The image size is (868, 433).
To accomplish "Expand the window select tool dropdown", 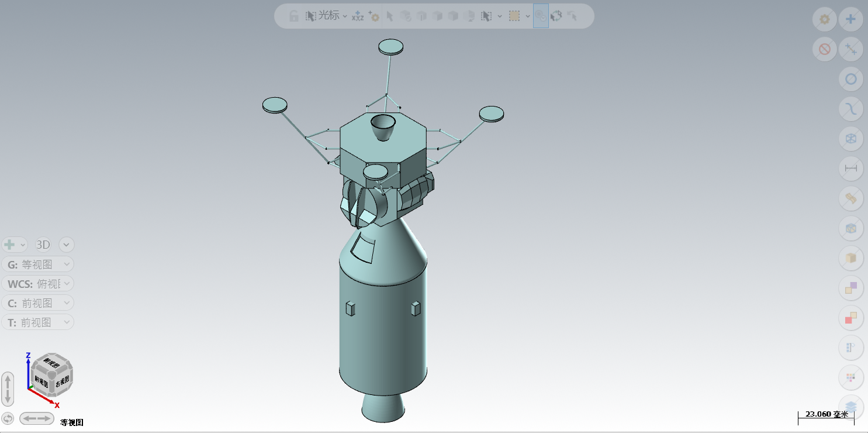I will (x=500, y=16).
